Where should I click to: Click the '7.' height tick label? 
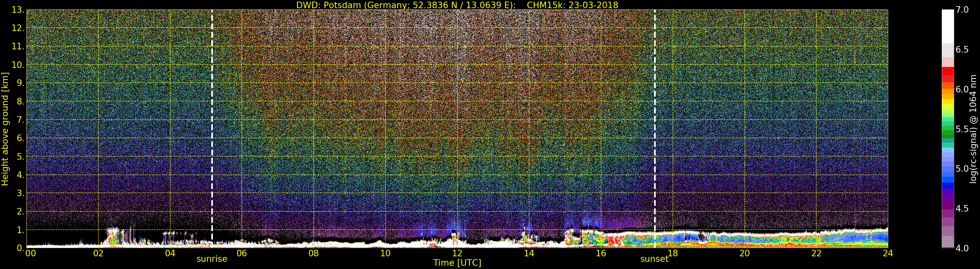(x=21, y=120)
